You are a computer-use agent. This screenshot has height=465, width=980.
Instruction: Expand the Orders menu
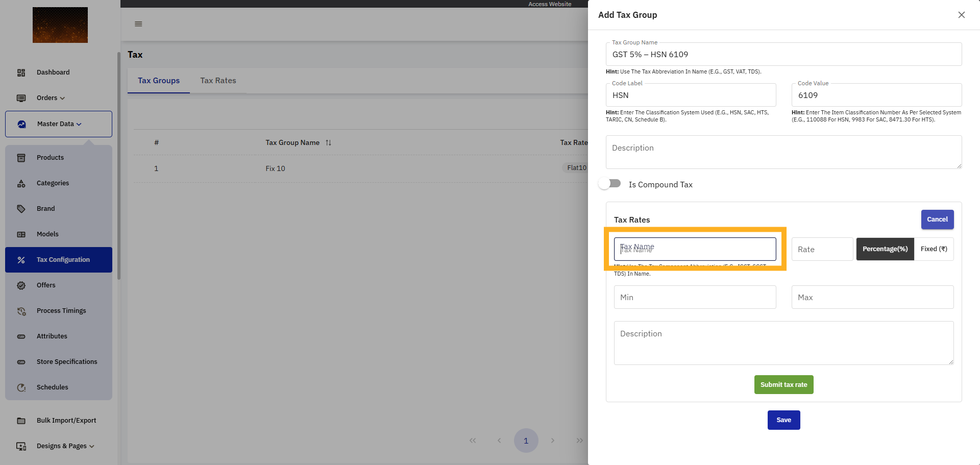[x=49, y=97]
